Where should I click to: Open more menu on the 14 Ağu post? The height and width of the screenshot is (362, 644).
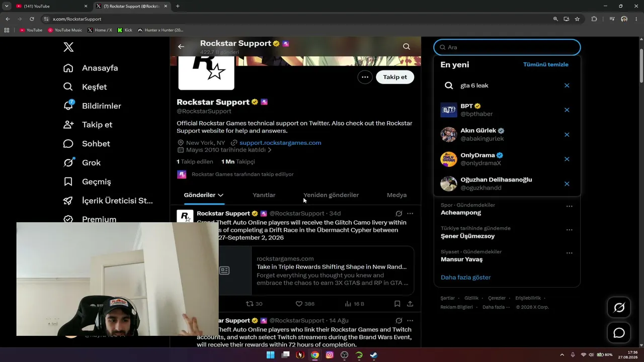[x=410, y=321]
